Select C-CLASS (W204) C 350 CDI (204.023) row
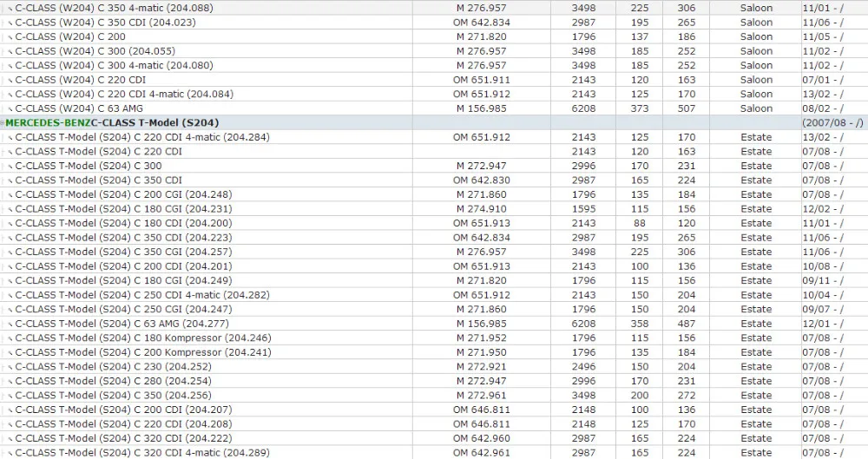The height and width of the screenshot is (459, 868). (x=434, y=23)
